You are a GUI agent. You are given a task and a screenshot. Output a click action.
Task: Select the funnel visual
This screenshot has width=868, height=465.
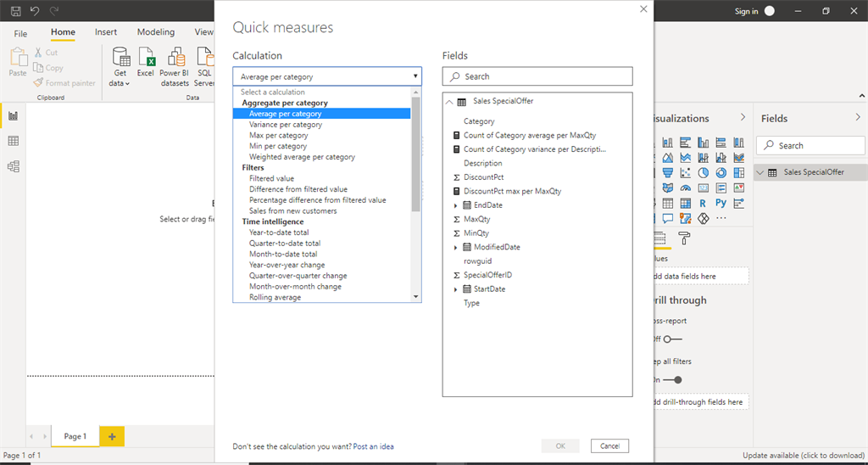668,173
